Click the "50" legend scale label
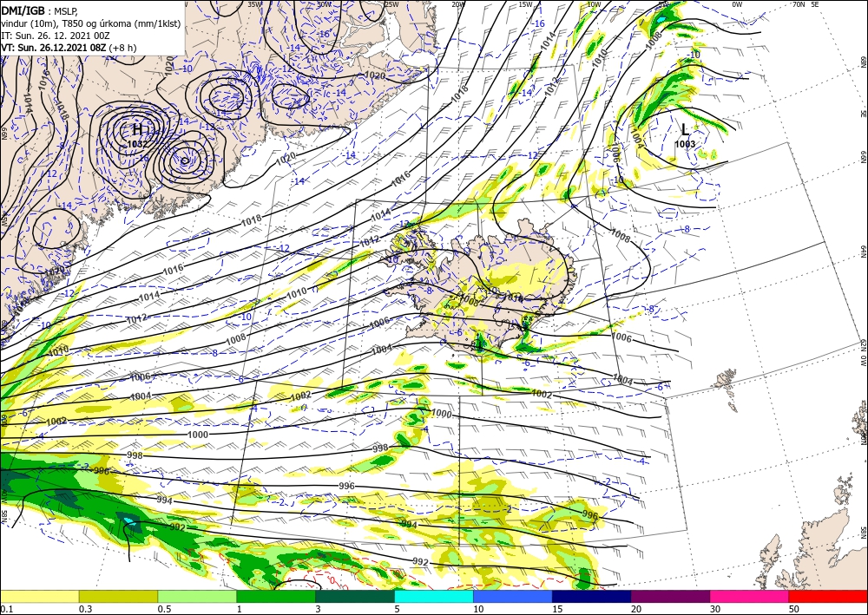 tap(794, 609)
